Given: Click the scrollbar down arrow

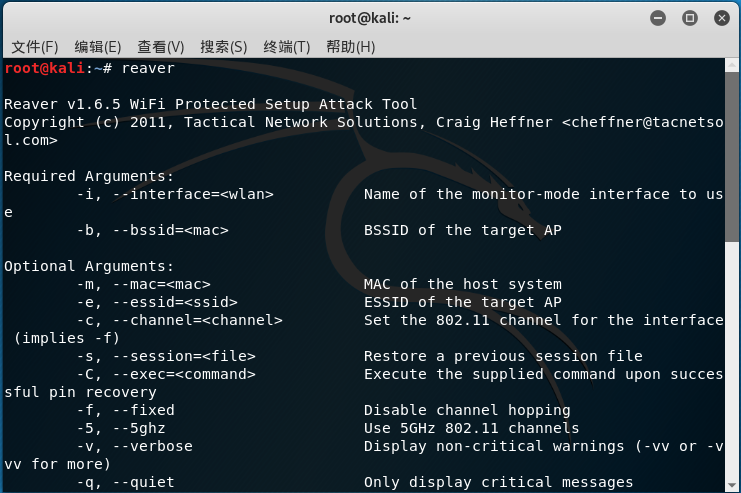Looking at the screenshot, I should (x=732, y=485).
